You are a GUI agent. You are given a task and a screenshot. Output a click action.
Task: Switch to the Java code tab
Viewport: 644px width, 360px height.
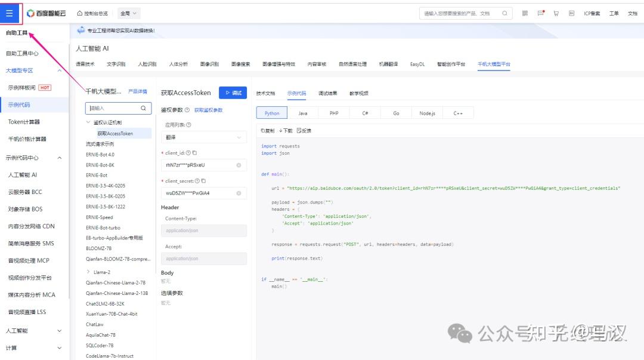(302, 112)
